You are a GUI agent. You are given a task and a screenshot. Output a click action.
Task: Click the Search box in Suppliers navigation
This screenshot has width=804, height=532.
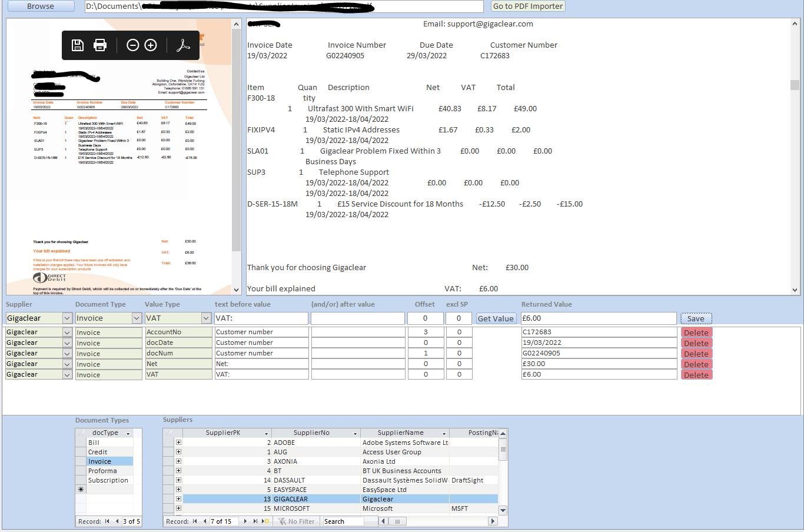[343, 521]
